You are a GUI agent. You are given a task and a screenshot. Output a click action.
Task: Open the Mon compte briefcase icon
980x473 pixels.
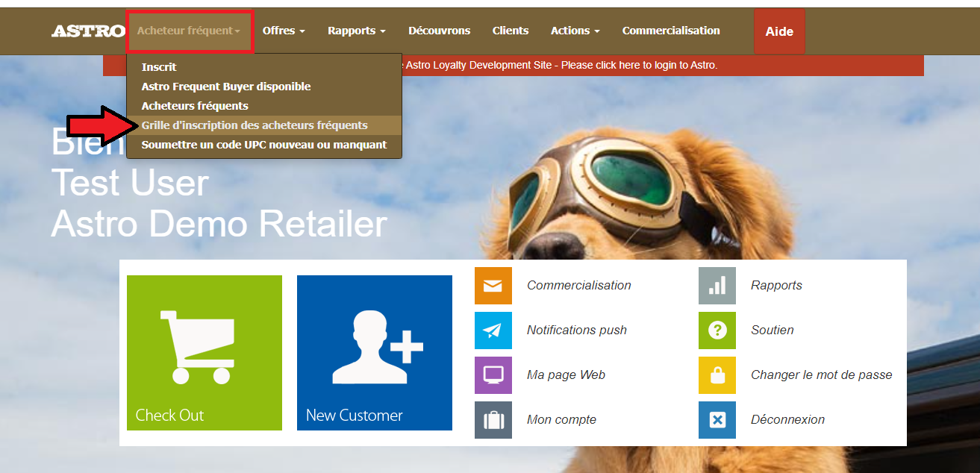pos(493,420)
